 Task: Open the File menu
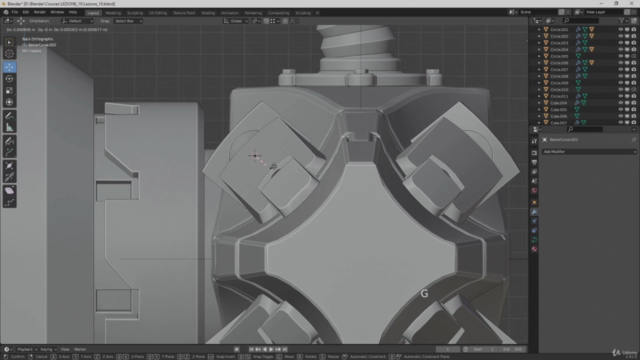point(15,12)
